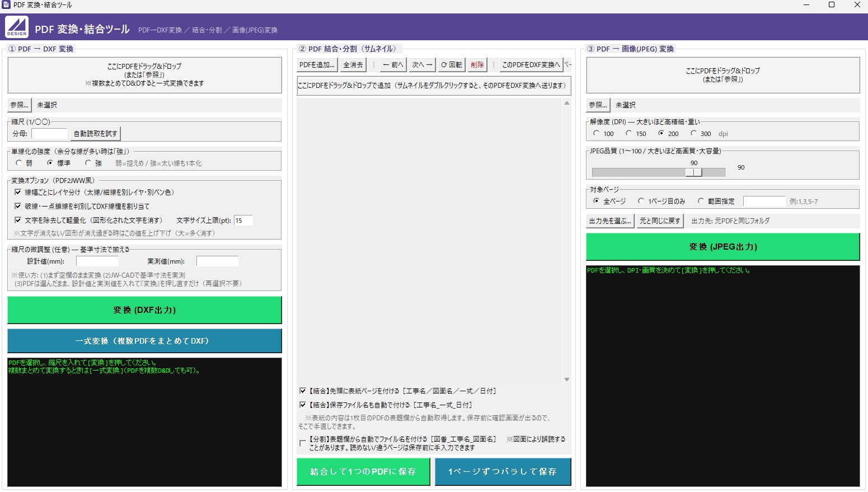Screen dimensions: 868x492
Task: Click into the 分母 scale input field
Action: click(x=49, y=133)
